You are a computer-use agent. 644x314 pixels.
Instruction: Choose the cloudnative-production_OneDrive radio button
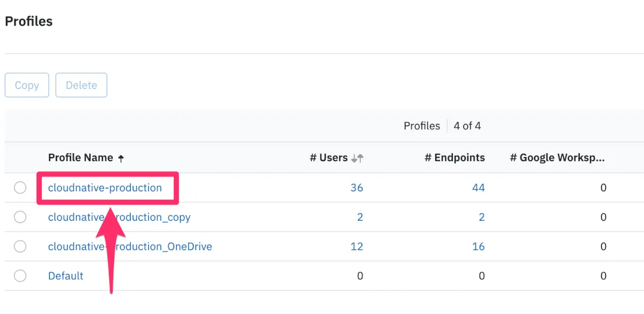coord(20,246)
